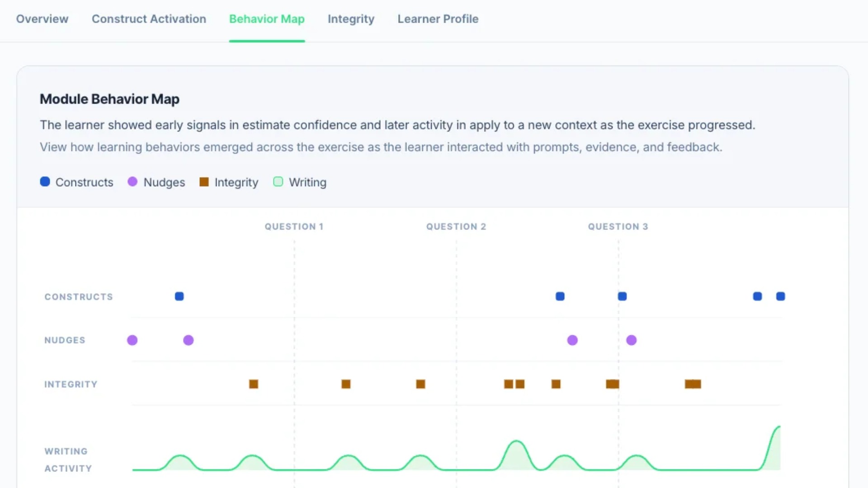Switch to Construct Activation tab
The image size is (868, 488).
(149, 19)
